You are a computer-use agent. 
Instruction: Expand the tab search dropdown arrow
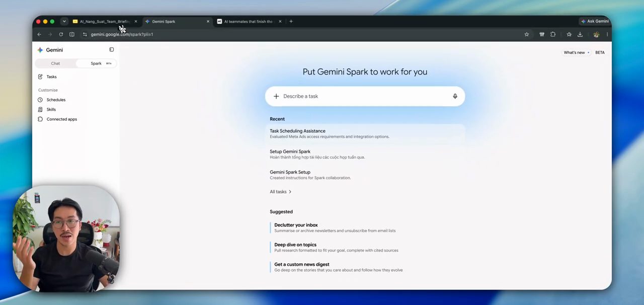click(x=64, y=21)
